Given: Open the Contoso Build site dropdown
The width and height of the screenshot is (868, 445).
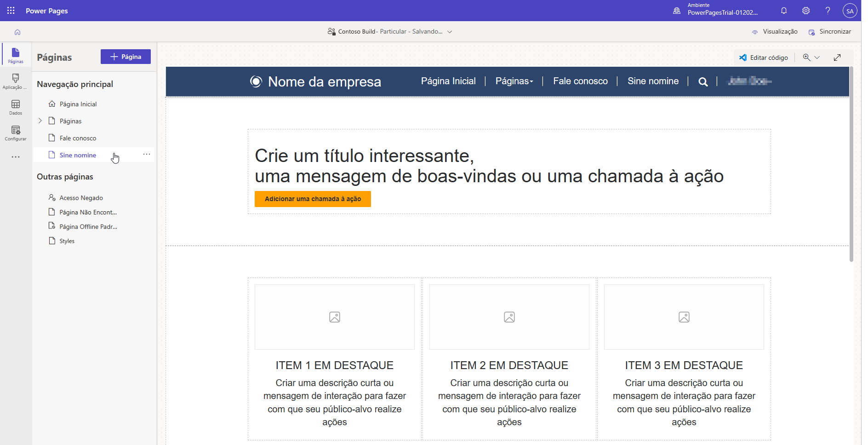Looking at the screenshot, I should tap(450, 31).
